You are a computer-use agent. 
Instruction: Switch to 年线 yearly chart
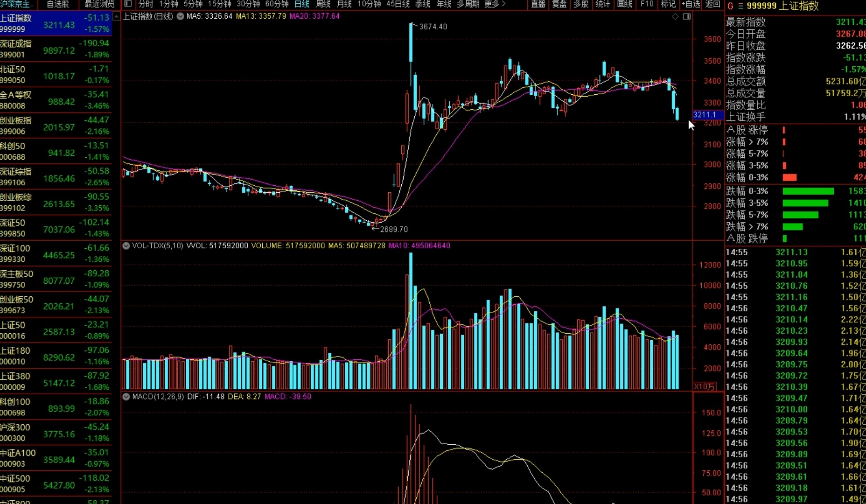pos(444,4)
